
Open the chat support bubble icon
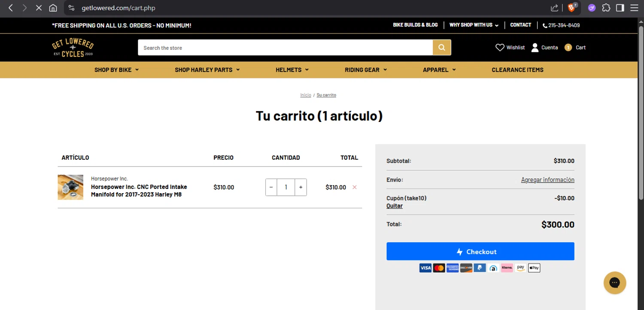pyautogui.click(x=615, y=283)
